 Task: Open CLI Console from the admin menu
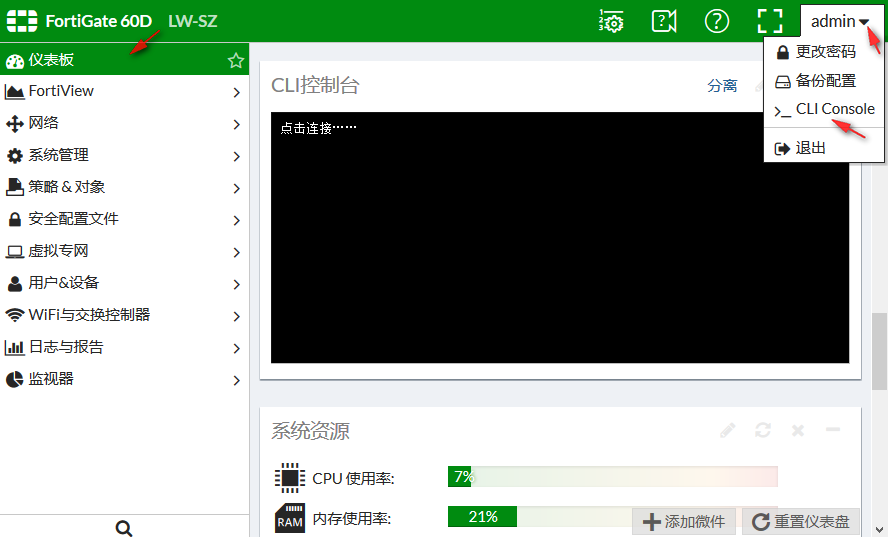825,109
